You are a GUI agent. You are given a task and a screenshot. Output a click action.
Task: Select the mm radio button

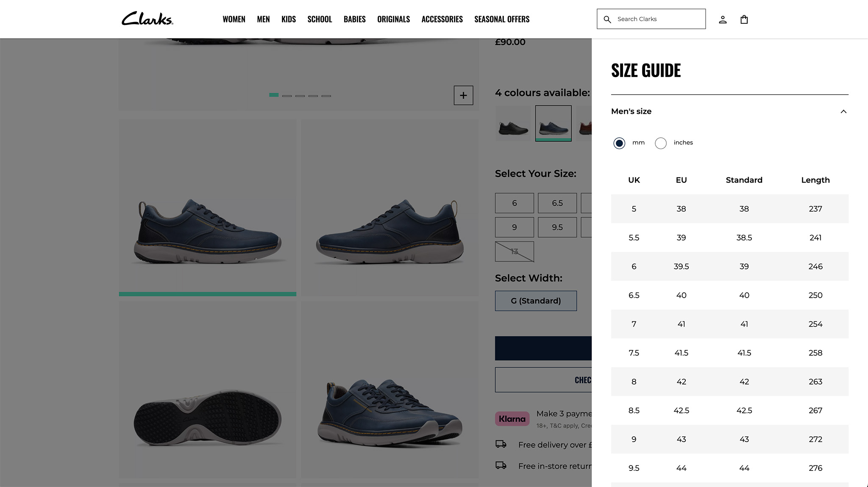619,142
